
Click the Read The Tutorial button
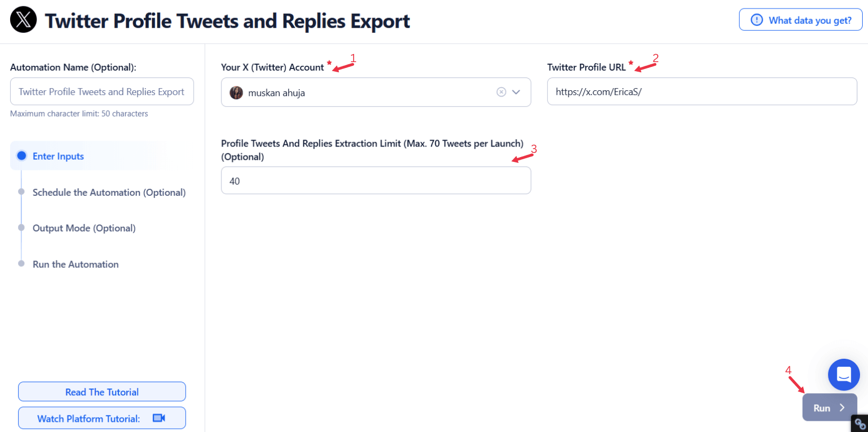pos(102,392)
